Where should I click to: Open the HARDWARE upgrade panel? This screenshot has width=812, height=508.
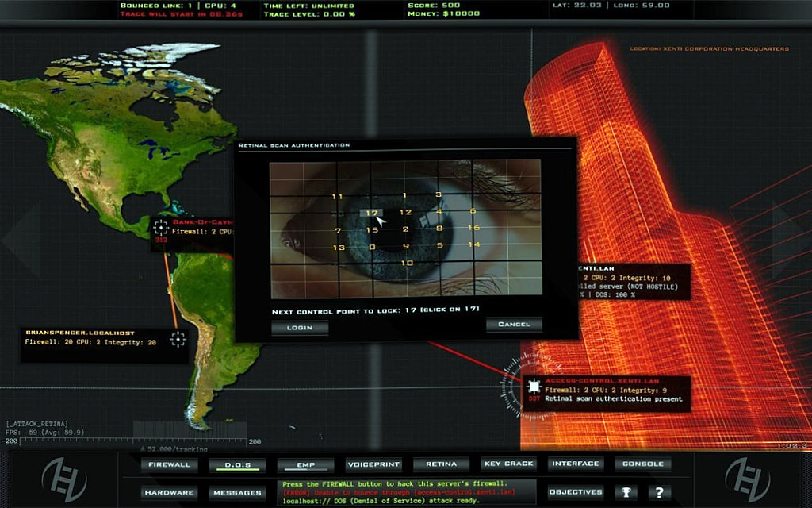170,492
